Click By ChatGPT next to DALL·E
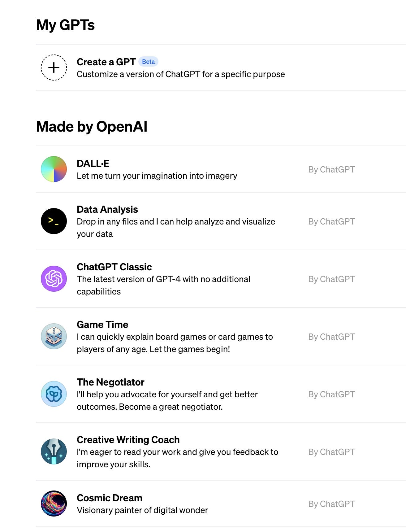The height and width of the screenshot is (532, 406). pos(331,169)
